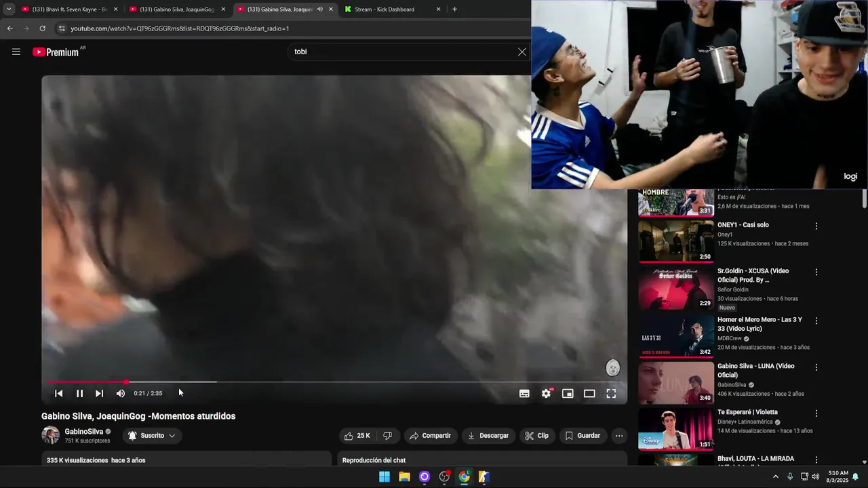Click the Descargar download button

click(488, 436)
